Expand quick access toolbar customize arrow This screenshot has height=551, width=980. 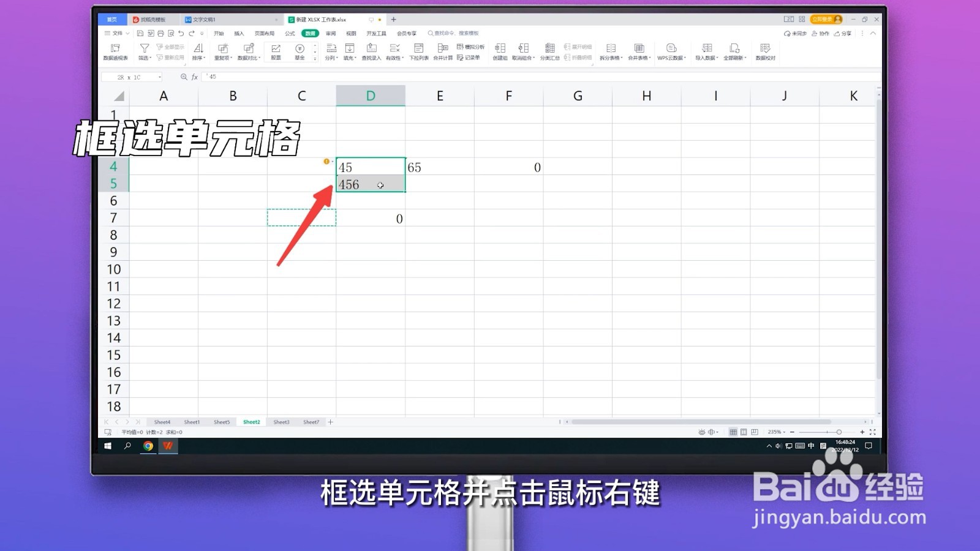coord(202,33)
